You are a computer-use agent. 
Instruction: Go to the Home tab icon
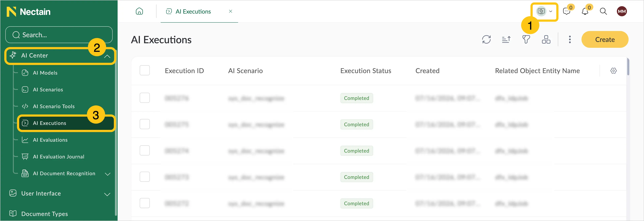click(139, 11)
